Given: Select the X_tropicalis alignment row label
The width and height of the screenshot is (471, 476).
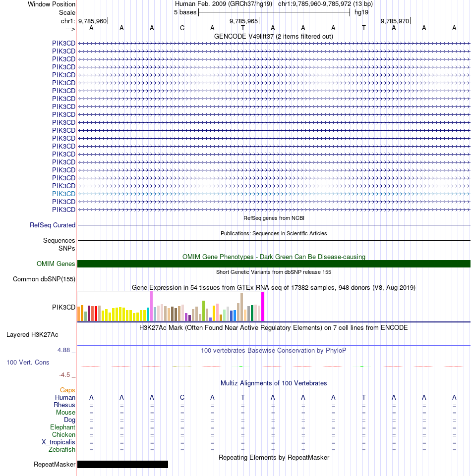Looking at the screenshot, I should pos(59,442).
